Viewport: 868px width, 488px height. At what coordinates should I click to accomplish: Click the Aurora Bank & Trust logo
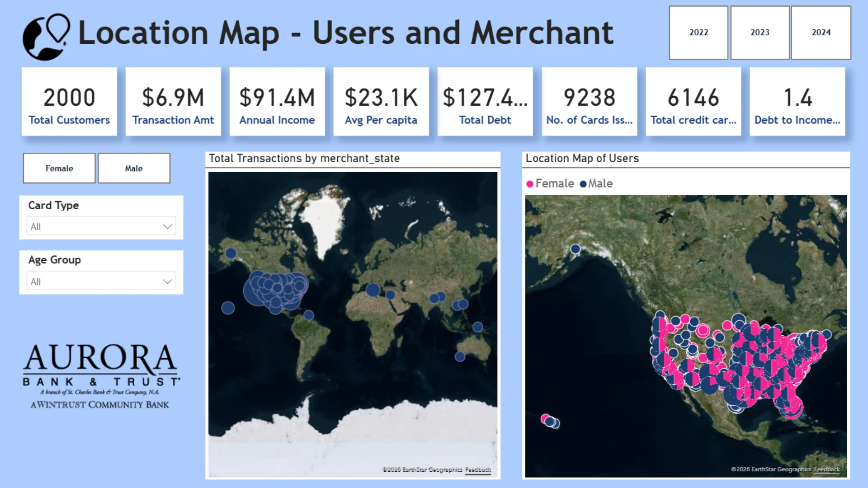pos(100,376)
